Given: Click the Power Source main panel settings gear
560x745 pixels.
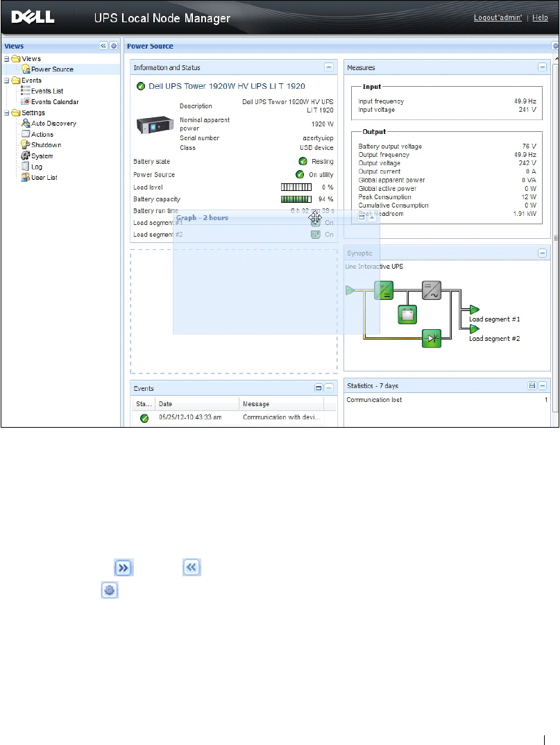Looking at the screenshot, I should (554, 46).
